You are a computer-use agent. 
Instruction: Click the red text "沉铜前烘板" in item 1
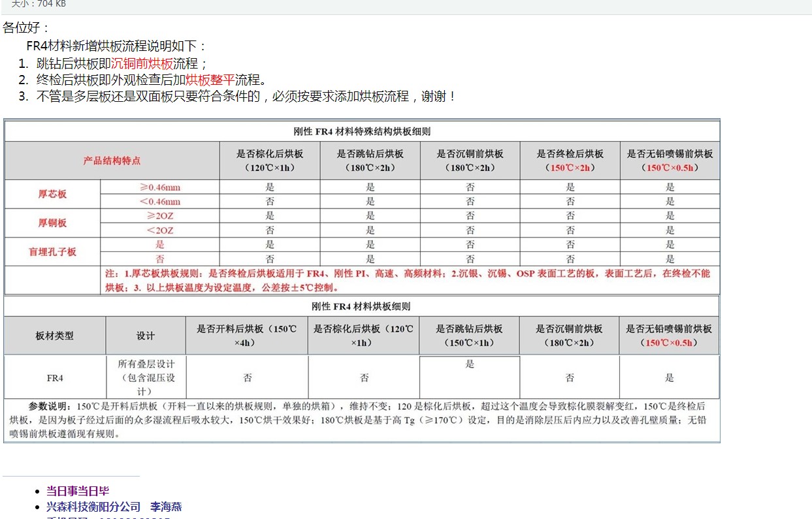coord(142,63)
